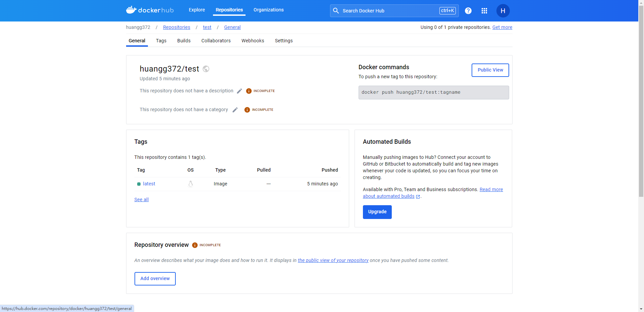The height and width of the screenshot is (312, 644).
Task: Click the Pushed column header
Action: click(330, 170)
